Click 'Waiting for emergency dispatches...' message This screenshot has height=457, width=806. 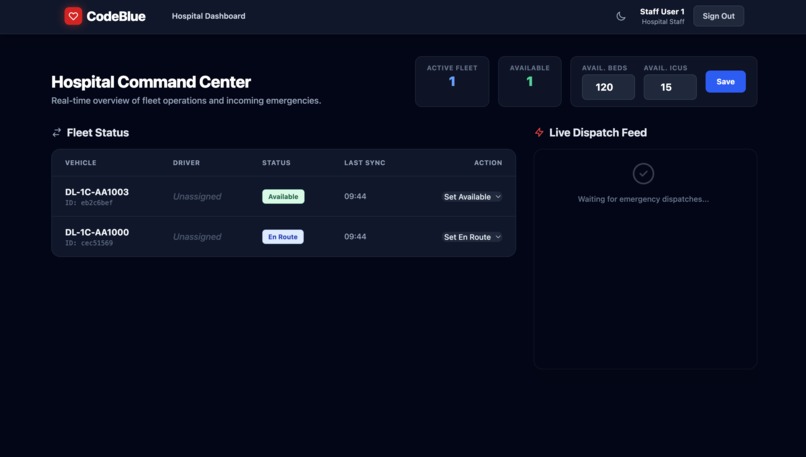click(643, 199)
